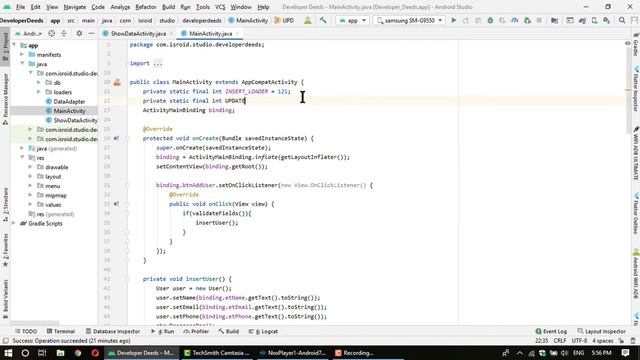Click override gutter icon beside onCreate

coord(116,138)
